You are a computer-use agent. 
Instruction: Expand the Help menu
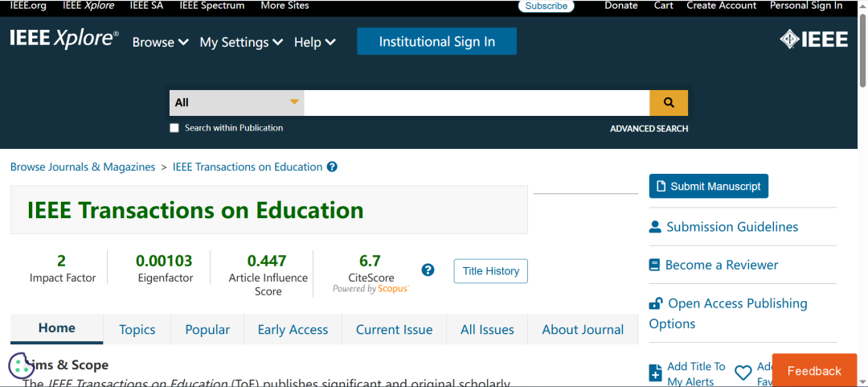pyautogui.click(x=314, y=42)
